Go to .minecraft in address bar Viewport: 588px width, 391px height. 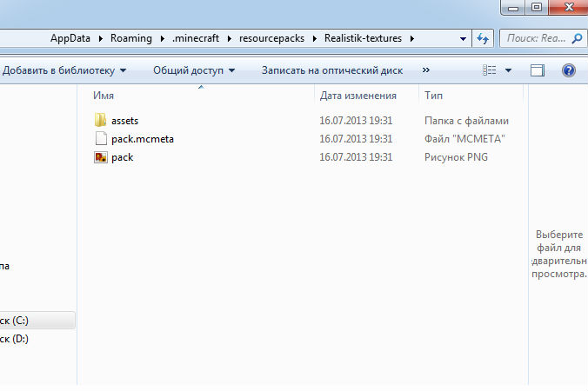point(196,38)
